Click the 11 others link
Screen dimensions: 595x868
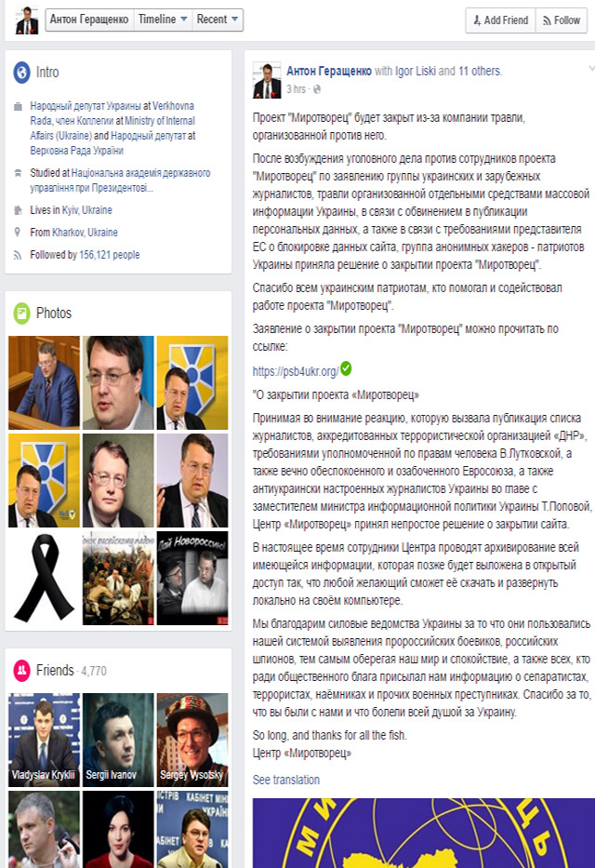(x=480, y=71)
